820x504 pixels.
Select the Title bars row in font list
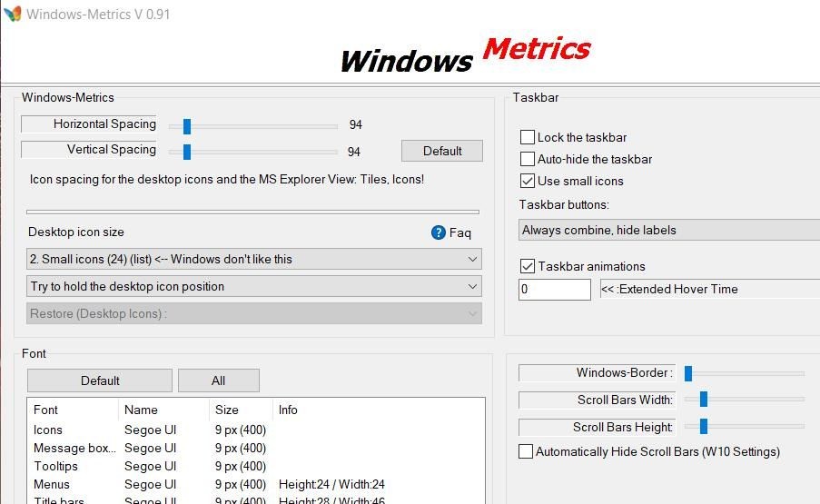256,499
